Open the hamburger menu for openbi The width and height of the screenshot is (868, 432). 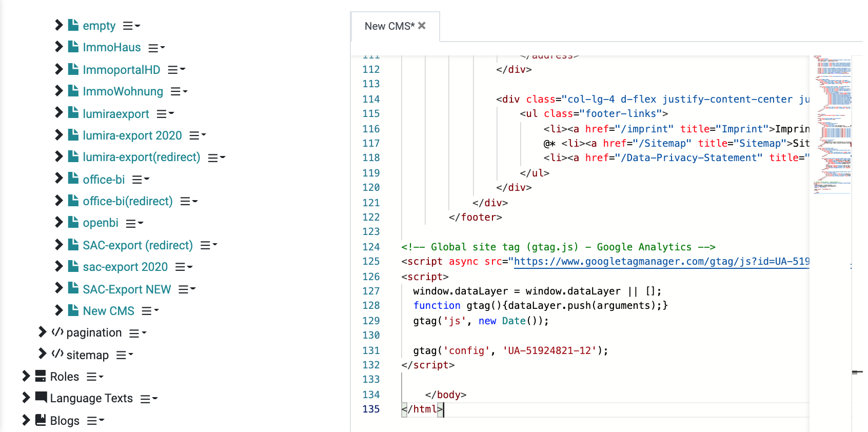click(x=134, y=223)
